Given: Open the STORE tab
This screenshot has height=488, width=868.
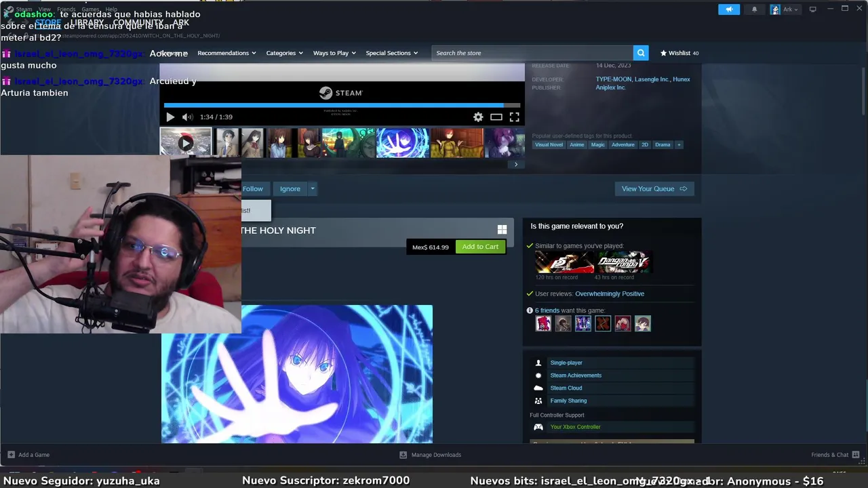Looking at the screenshot, I should 48,22.
